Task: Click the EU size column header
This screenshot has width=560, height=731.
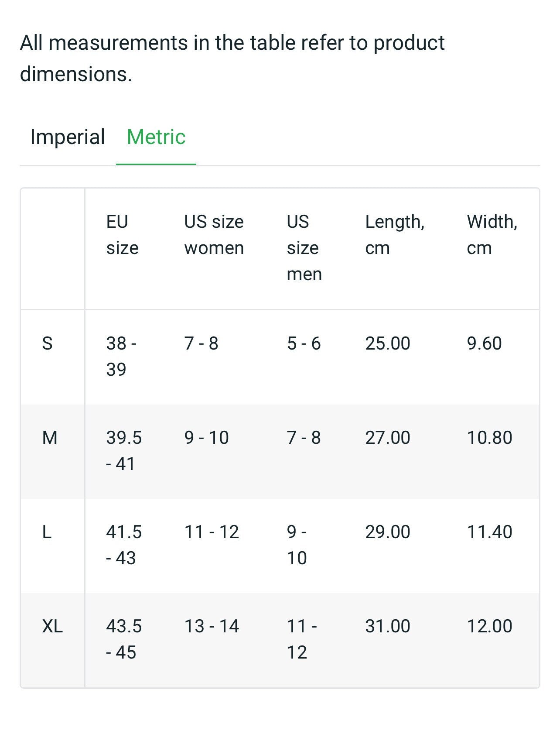Action: point(122,235)
